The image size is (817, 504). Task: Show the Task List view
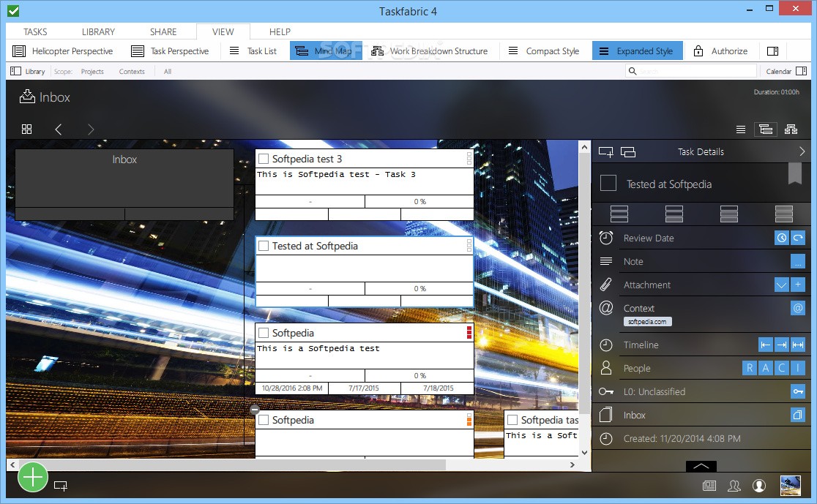point(253,51)
